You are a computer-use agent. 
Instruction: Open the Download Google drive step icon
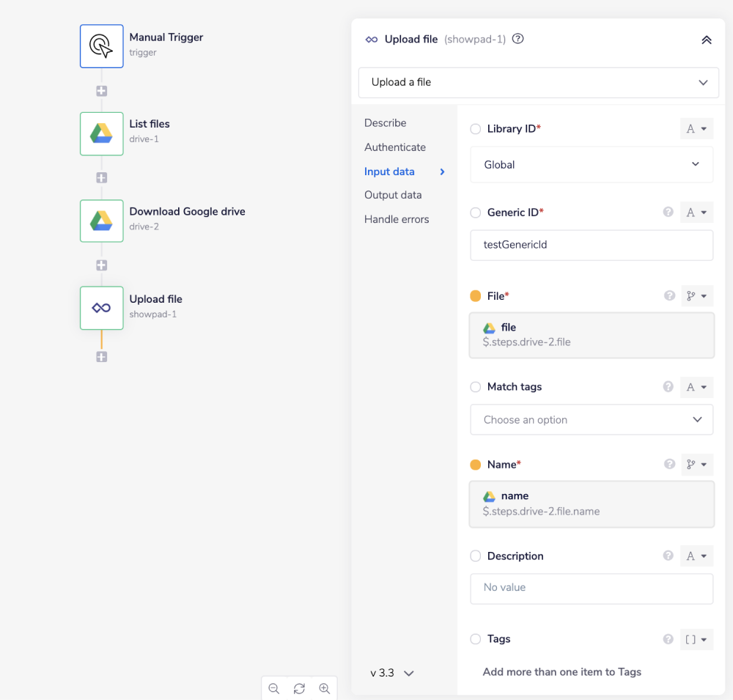coord(101,221)
